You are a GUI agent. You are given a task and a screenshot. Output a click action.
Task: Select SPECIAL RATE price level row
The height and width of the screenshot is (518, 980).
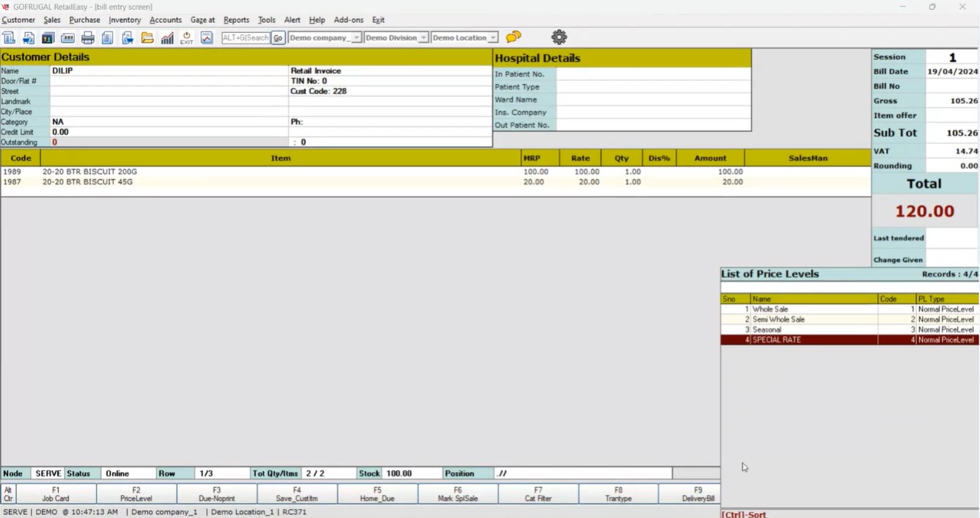click(849, 340)
